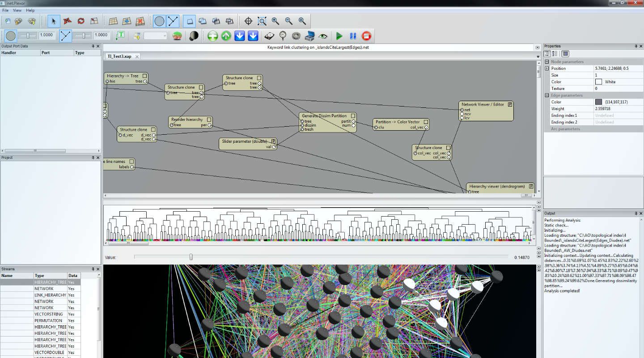Click the White color swatch in Node parameters
This screenshot has width=644, height=358.
597,81
